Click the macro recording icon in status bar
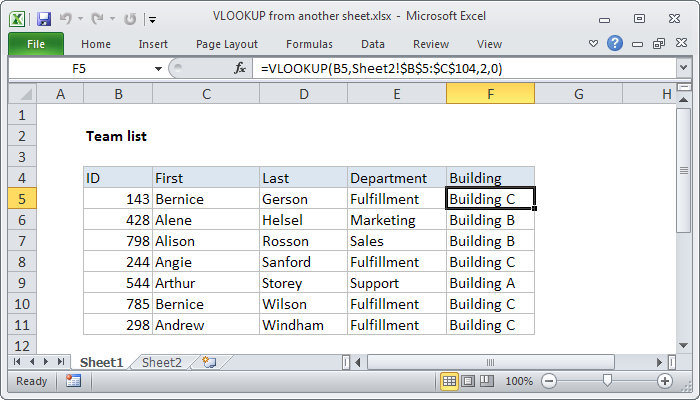 click(73, 381)
